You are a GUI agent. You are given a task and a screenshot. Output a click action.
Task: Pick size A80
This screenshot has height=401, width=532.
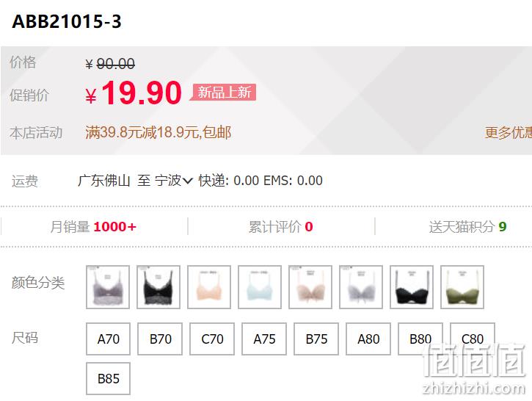coord(368,339)
